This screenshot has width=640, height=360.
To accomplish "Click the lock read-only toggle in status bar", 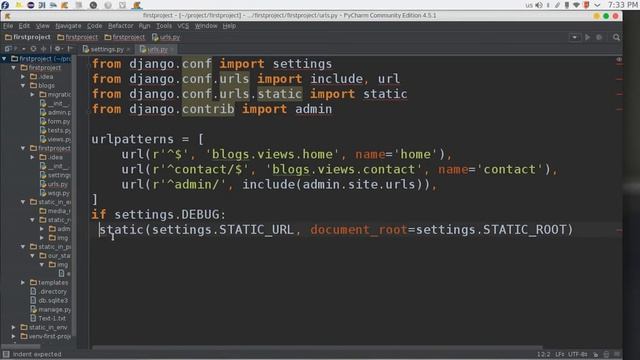I will pyautogui.click(x=596, y=354).
